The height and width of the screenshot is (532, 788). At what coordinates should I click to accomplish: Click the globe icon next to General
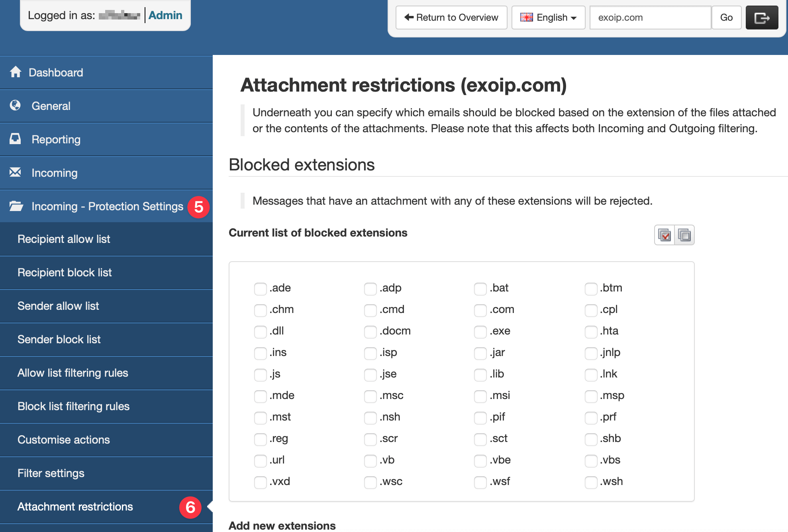pyautogui.click(x=16, y=106)
